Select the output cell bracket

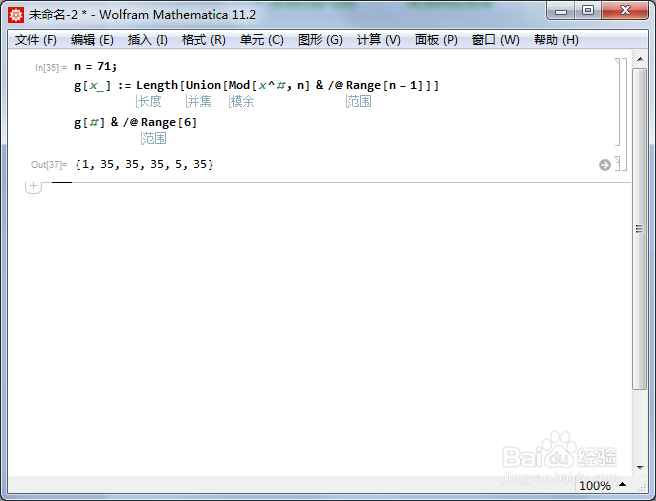(x=618, y=164)
